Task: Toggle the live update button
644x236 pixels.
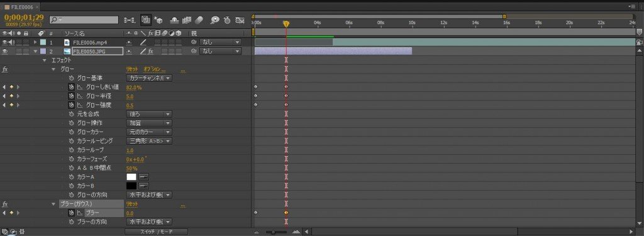Action: pyautogui.click(x=145, y=20)
